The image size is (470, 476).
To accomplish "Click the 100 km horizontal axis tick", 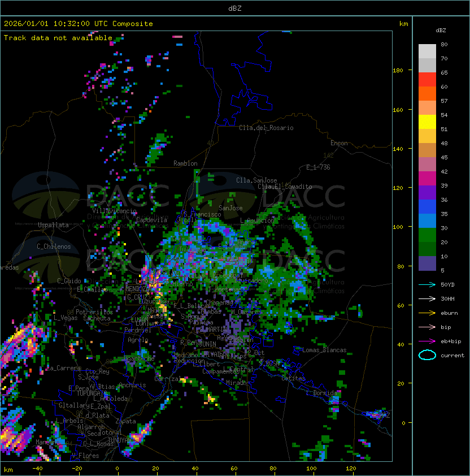I will coord(311,468).
